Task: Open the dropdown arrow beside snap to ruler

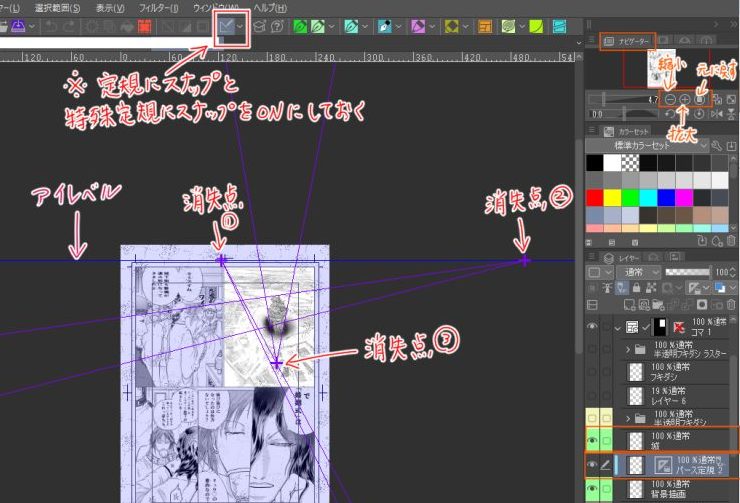Action: pyautogui.click(x=240, y=26)
